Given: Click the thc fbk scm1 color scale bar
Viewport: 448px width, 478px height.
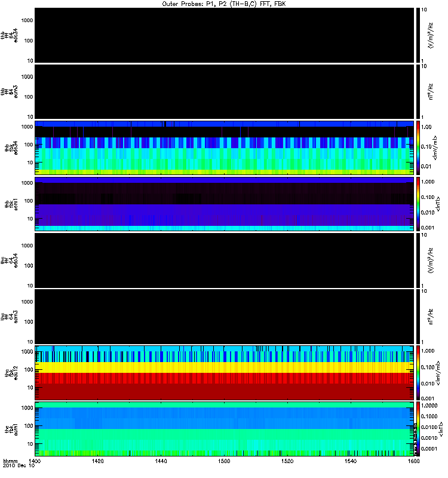Looking at the screenshot, I should (x=418, y=429).
